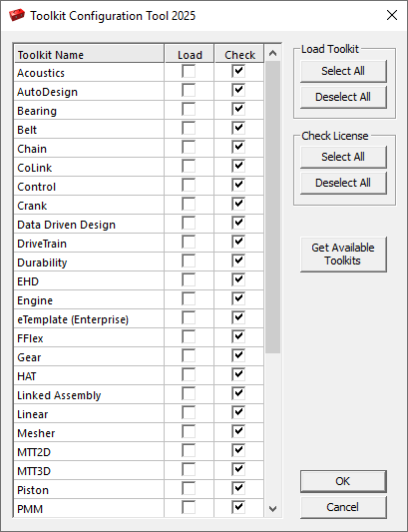Disable license Check for FFlex

click(238, 337)
